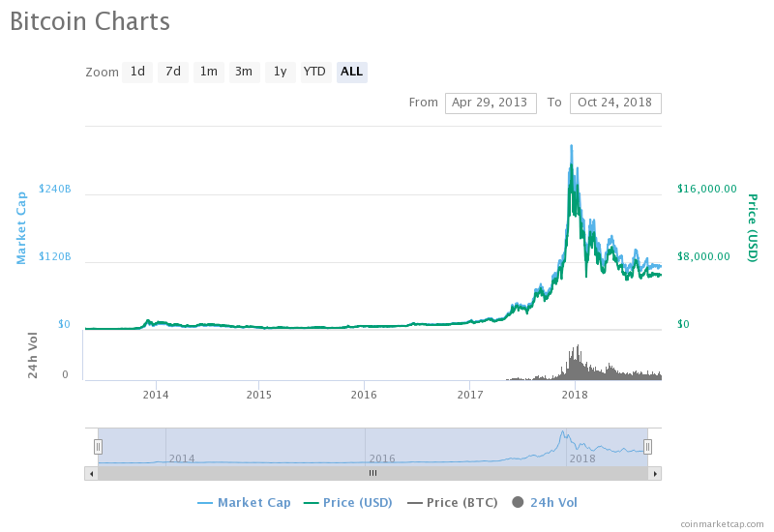
Task: Toggle the Price (BTC) series in legend
Action: click(453, 503)
